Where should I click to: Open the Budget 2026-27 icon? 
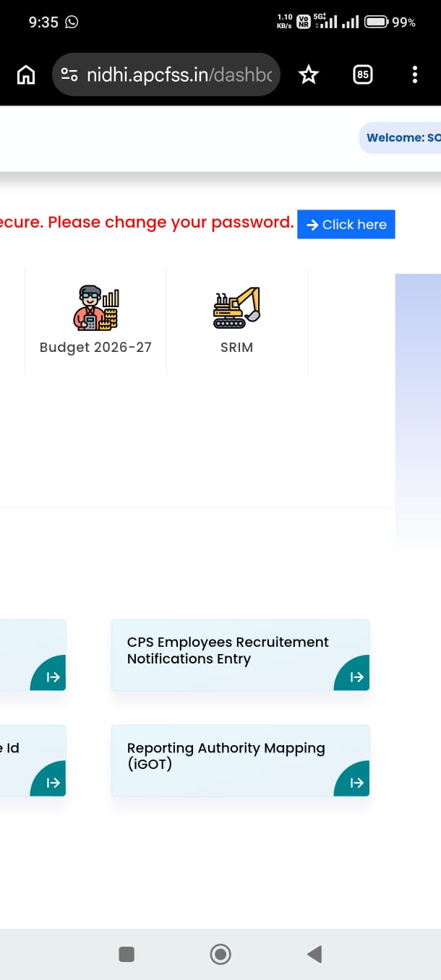[x=95, y=308]
